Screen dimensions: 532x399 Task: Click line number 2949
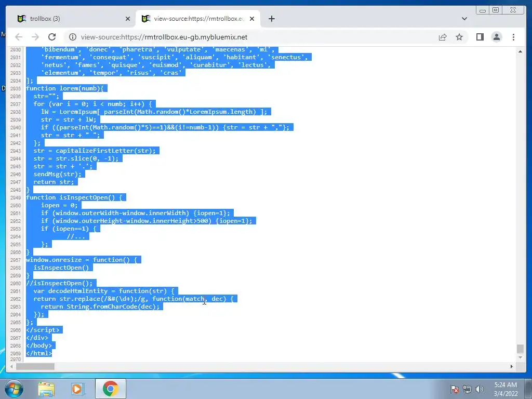tap(16, 197)
